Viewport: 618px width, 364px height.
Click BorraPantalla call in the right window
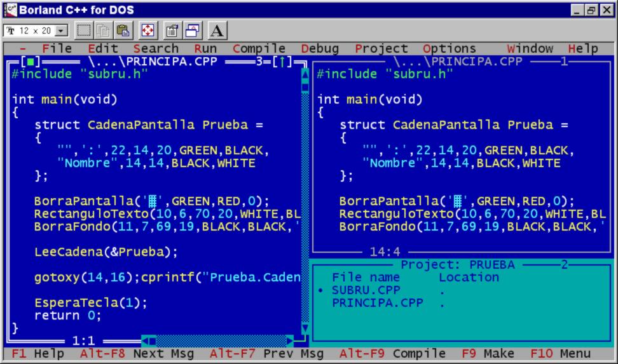click(457, 201)
